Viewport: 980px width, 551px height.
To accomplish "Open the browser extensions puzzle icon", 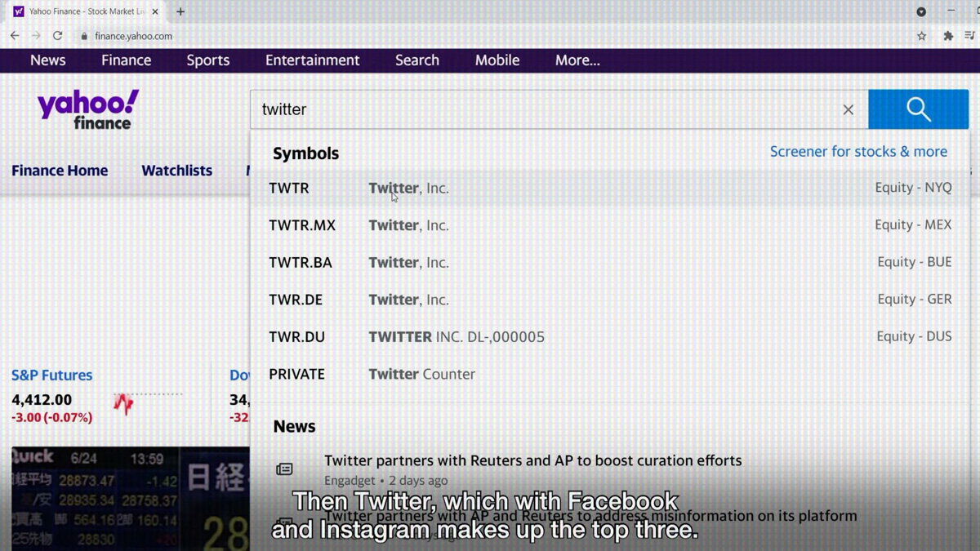I will (947, 36).
